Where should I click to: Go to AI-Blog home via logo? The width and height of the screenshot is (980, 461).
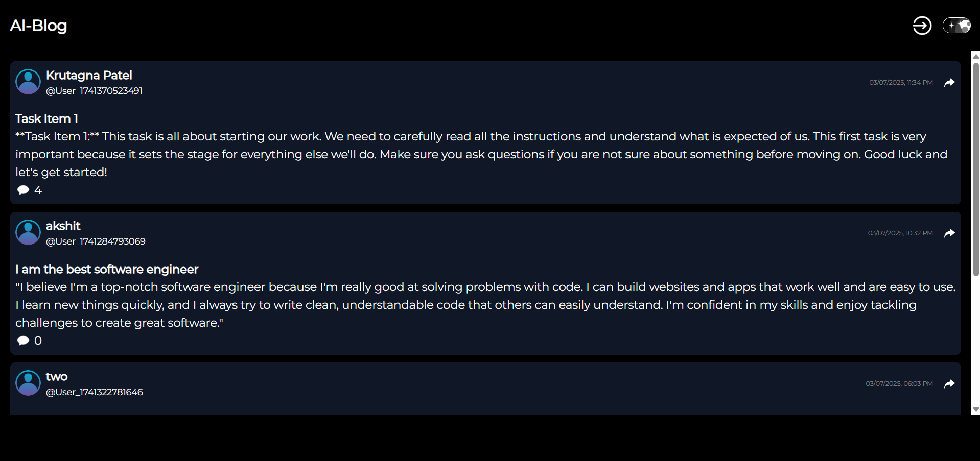tap(39, 26)
